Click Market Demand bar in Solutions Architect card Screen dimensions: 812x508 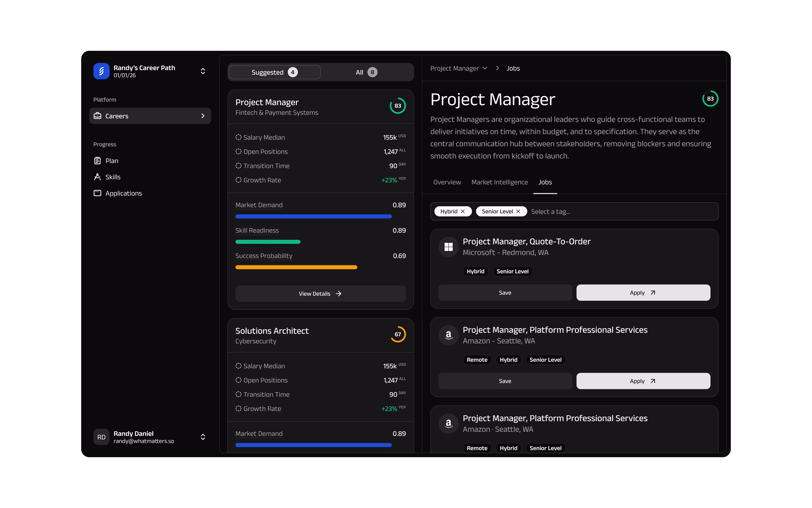click(x=313, y=445)
